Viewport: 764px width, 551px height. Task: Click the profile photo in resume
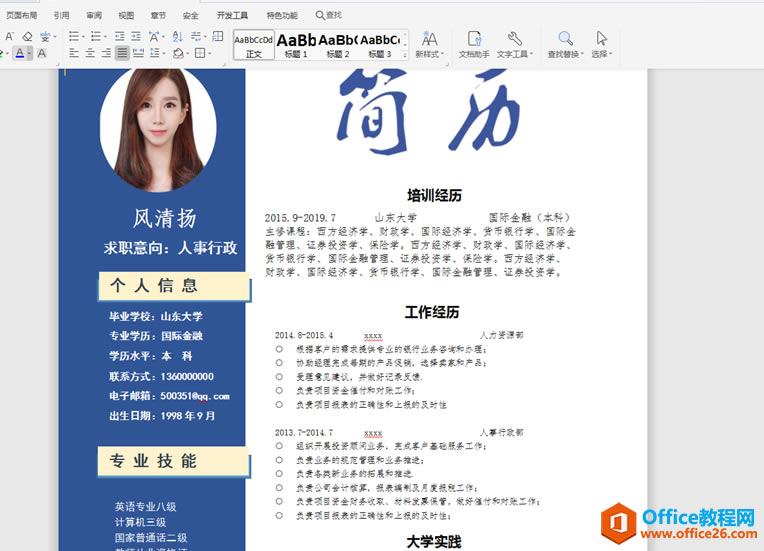coord(158,127)
